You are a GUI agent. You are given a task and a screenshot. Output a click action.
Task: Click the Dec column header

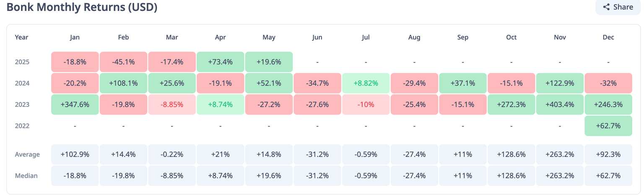coord(608,37)
